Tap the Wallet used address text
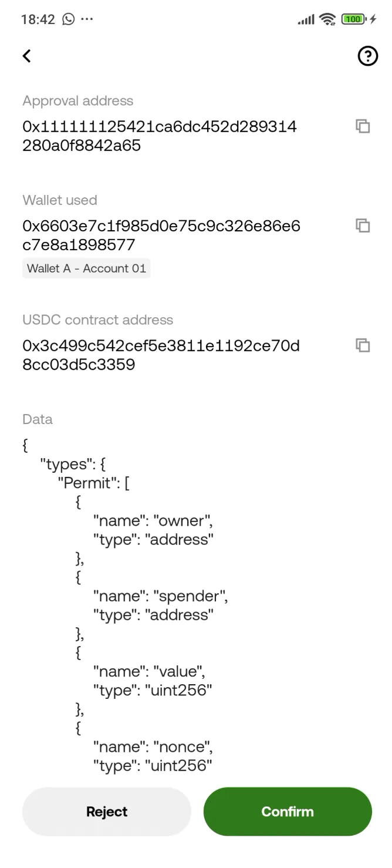The width and height of the screenshot is (392, 868). 161,235
